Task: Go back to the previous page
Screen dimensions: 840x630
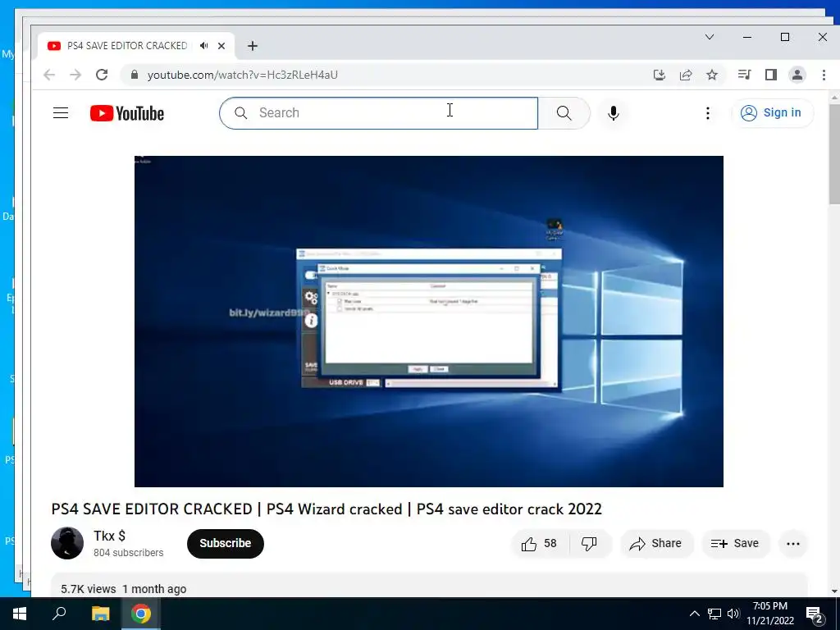Action: click(x=49, y=75)
